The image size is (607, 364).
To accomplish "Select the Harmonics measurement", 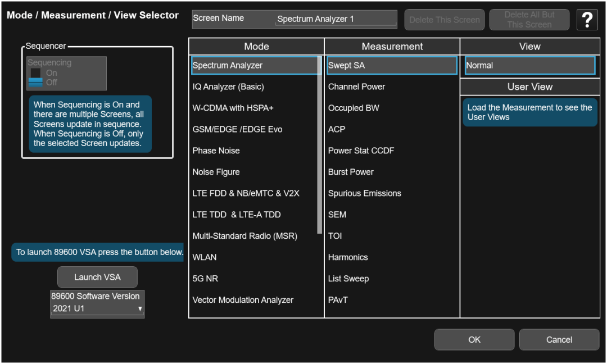I will point(348,257).
